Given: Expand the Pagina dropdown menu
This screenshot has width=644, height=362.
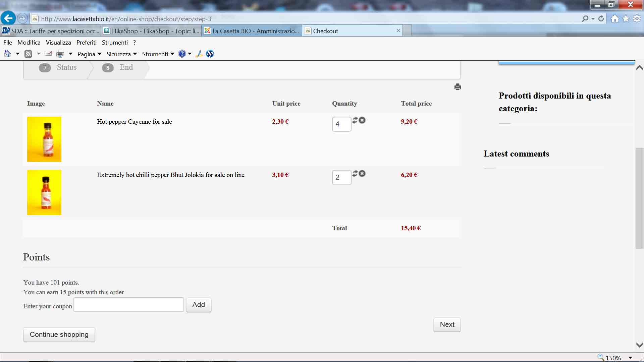Looking at the screenshot, I should tap(89, 54).
